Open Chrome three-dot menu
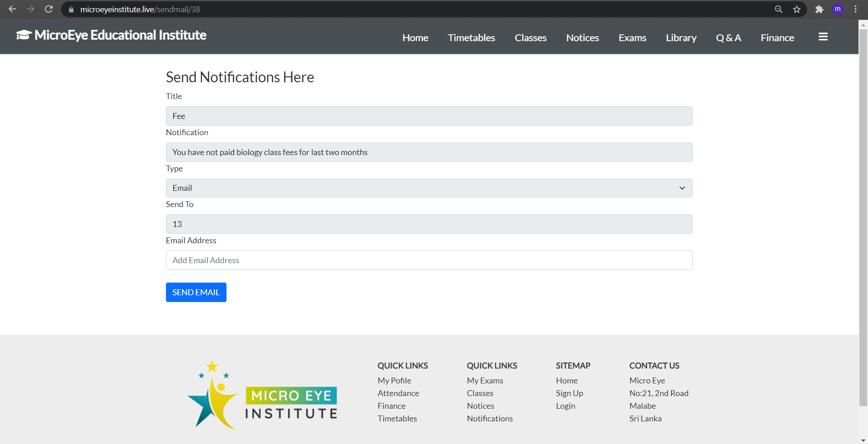This screenshot has width=868, height=444. [855, 9]
